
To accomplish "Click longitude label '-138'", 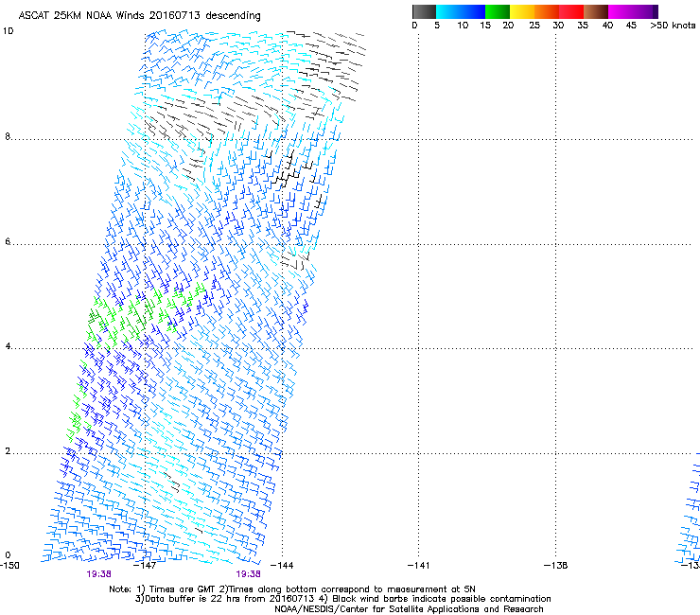I will (x=556, y=566).
